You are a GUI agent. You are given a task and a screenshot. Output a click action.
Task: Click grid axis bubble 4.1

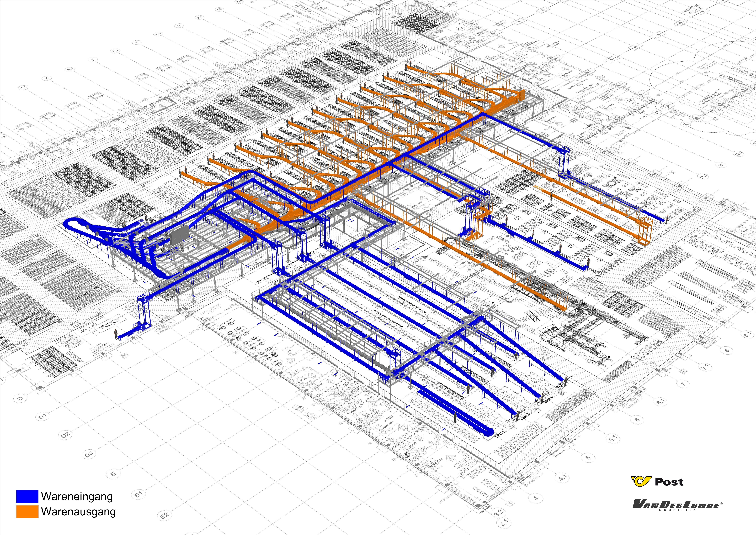pyautogui.click(x=562, y=477)
